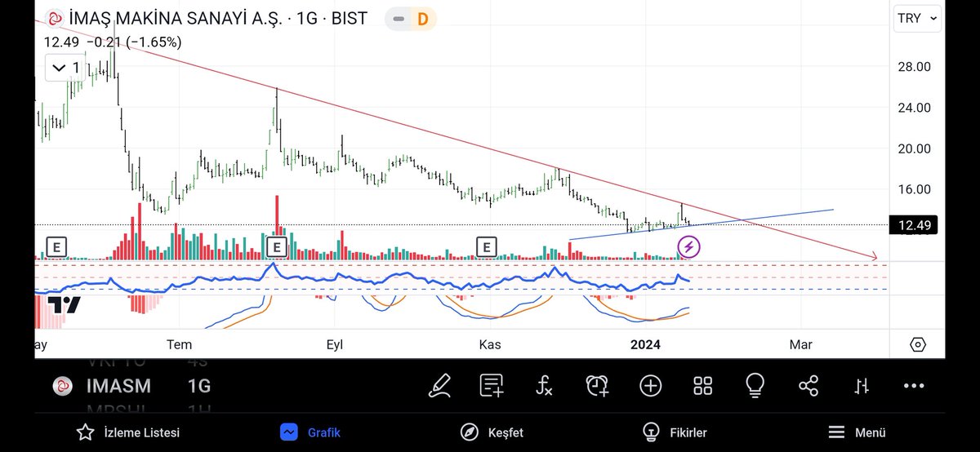Click the earnings E marker near Kas
The width and height of the screenshot is (980, 452).
487,246
